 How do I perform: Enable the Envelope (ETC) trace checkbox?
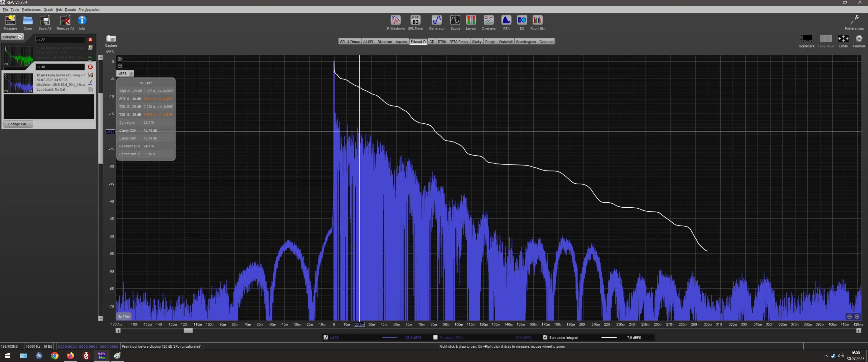[x=435, y=337]
